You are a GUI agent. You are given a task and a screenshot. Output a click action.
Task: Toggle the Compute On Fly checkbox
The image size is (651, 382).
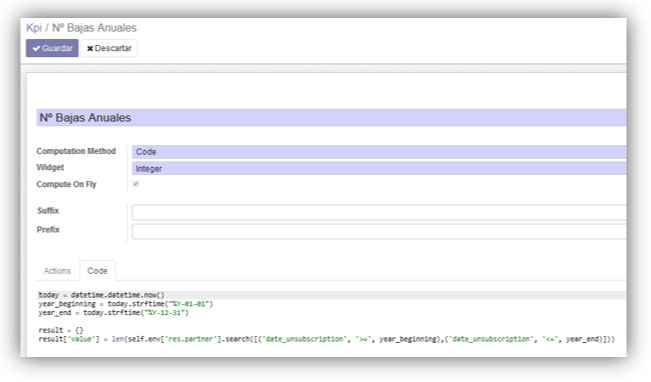coord(136,184)
